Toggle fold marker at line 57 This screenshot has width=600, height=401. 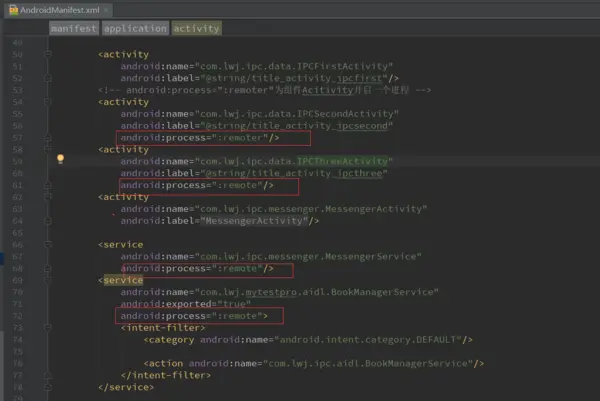(48, 137)
